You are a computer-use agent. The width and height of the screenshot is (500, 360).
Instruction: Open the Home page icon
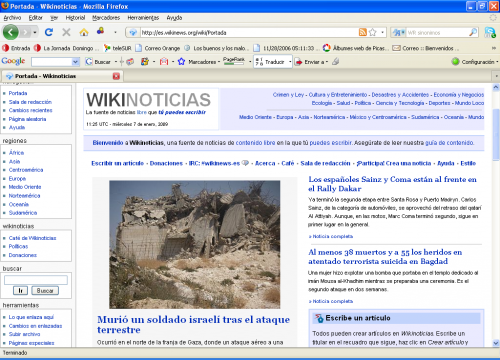pos(84,32)
